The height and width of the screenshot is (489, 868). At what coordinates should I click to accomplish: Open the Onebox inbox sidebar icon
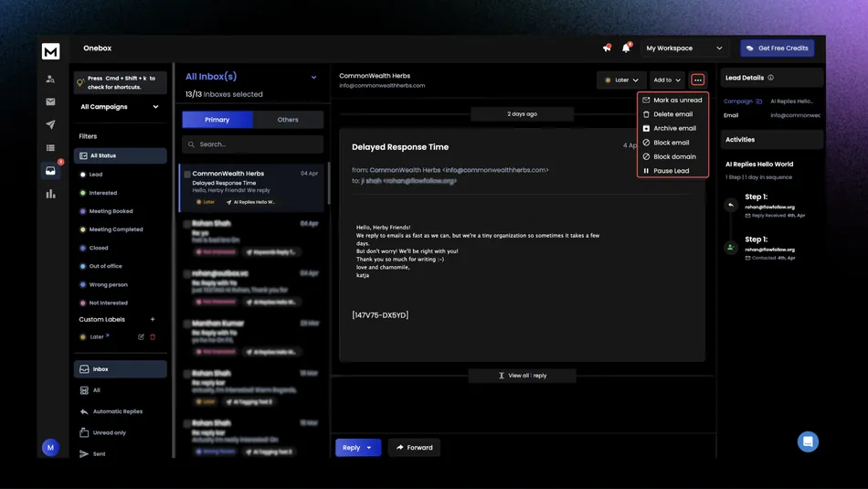50,171
